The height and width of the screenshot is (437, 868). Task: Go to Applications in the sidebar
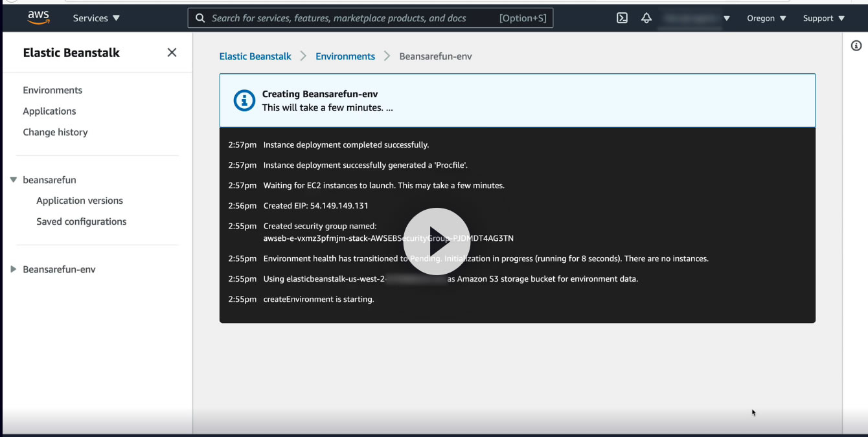pos(49,111)
